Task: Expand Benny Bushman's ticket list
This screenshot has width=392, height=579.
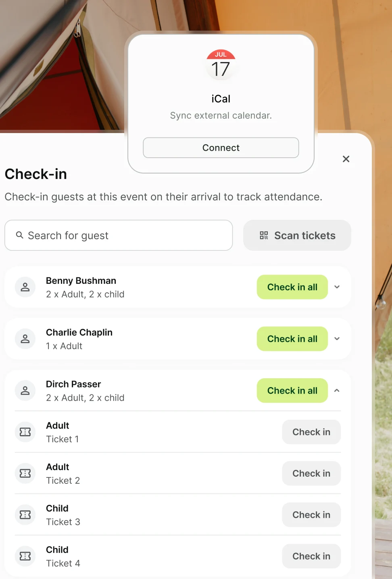Action: 337,287
